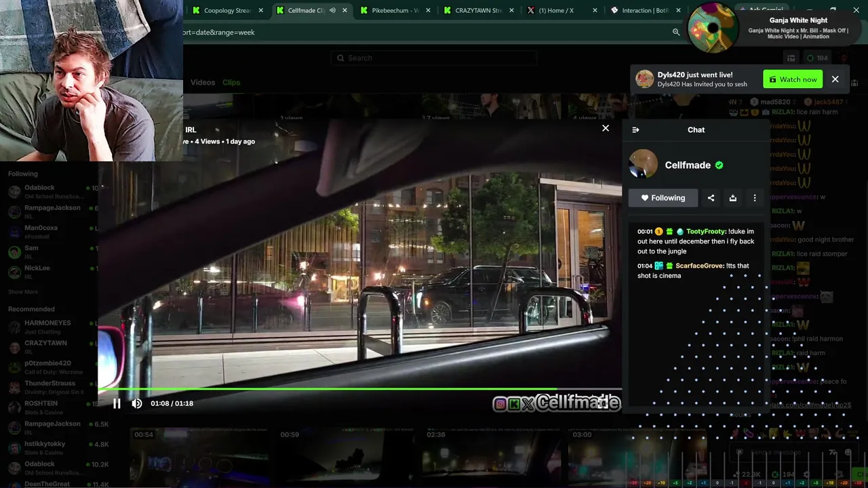Click Watch now on the Dyls420 notification
Image resolution: width=868 pixels, height=488 pixels.
(x=793, y=79)
